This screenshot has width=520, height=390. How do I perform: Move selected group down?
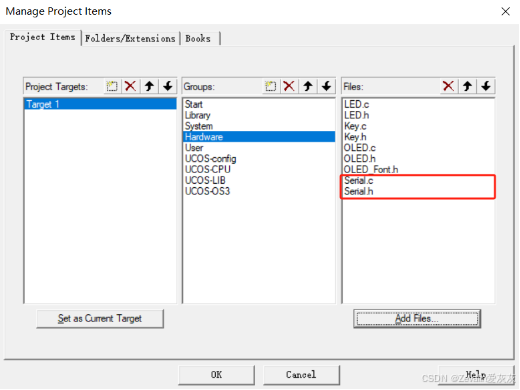(x=326, y=86)
